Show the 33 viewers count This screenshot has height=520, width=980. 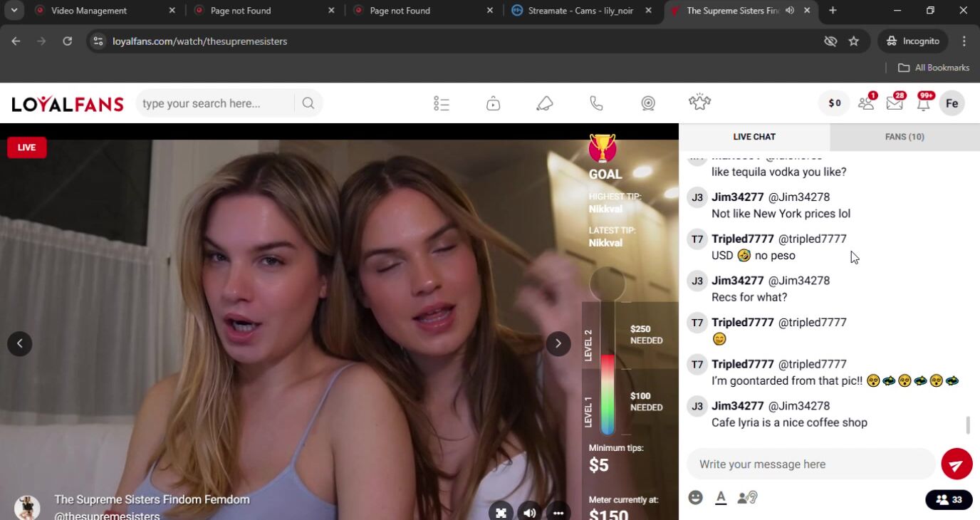pos(949,500)
